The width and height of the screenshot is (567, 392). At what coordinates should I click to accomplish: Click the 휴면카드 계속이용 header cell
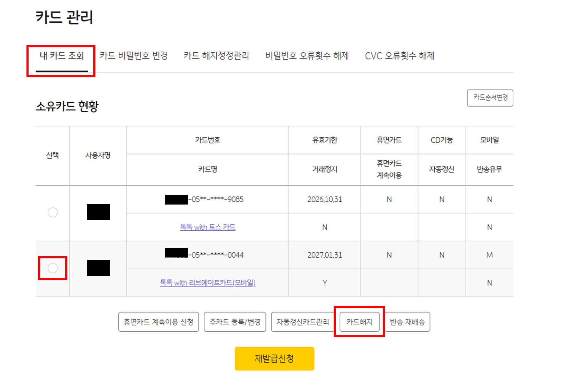(389, 169)
